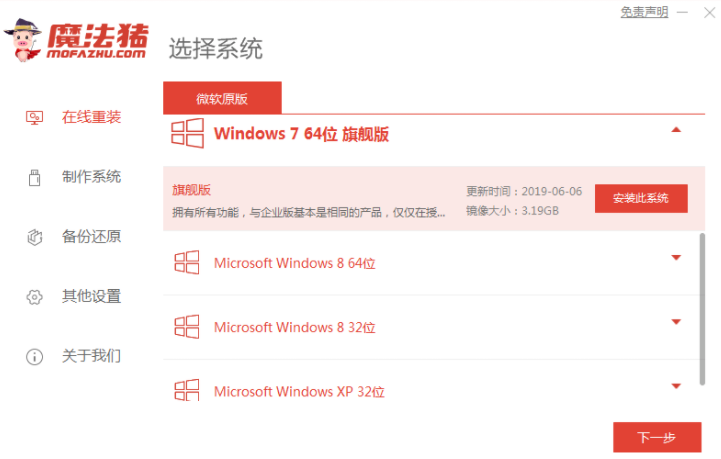Click the system list vertical scrollbar
This screenshot has height=459, width=721.
702,309
